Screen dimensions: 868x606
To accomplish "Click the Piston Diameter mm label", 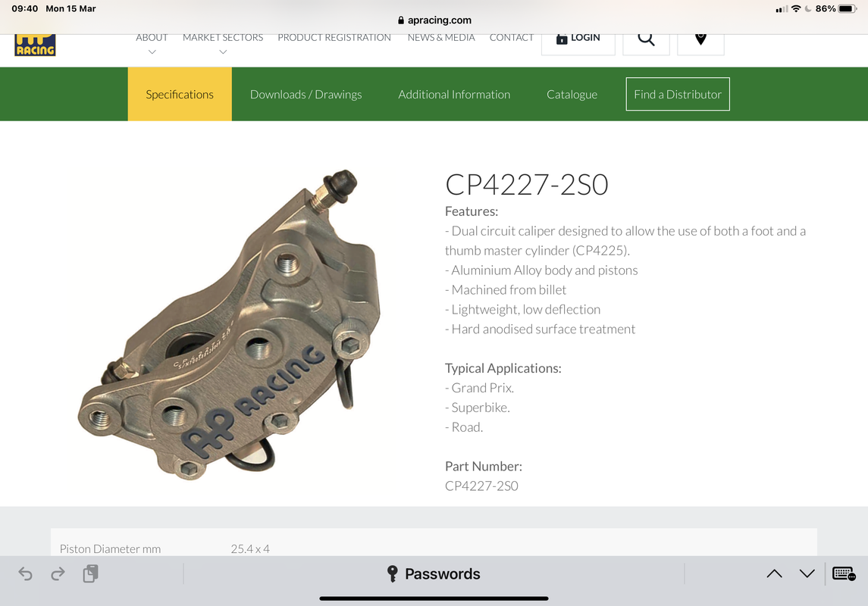I will (x=110, y=549).
